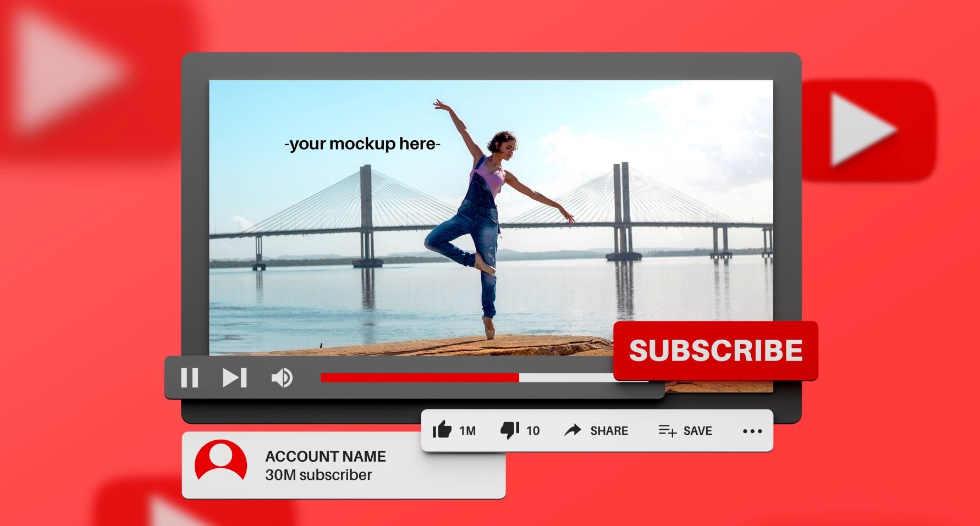Click the SHARE label
The height and width of the screenshot is (526, 980).
(x=609, y=431)
